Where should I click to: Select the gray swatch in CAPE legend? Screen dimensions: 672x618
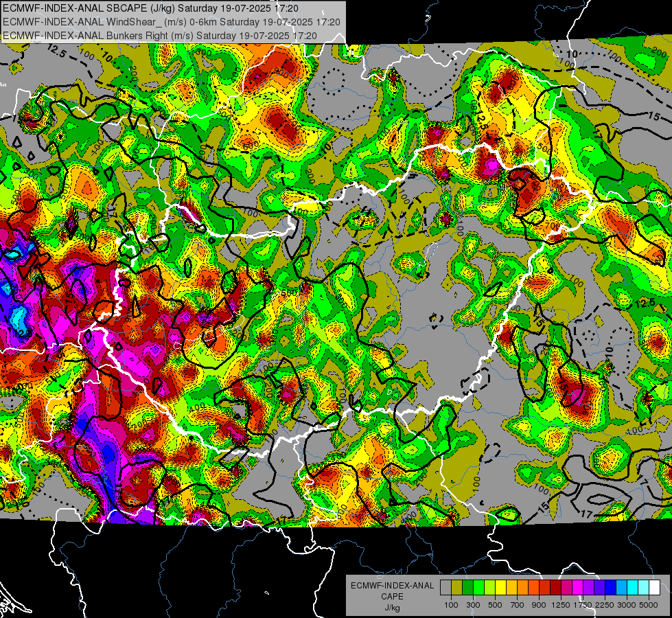pyautogui.click(x=445, y=588)
